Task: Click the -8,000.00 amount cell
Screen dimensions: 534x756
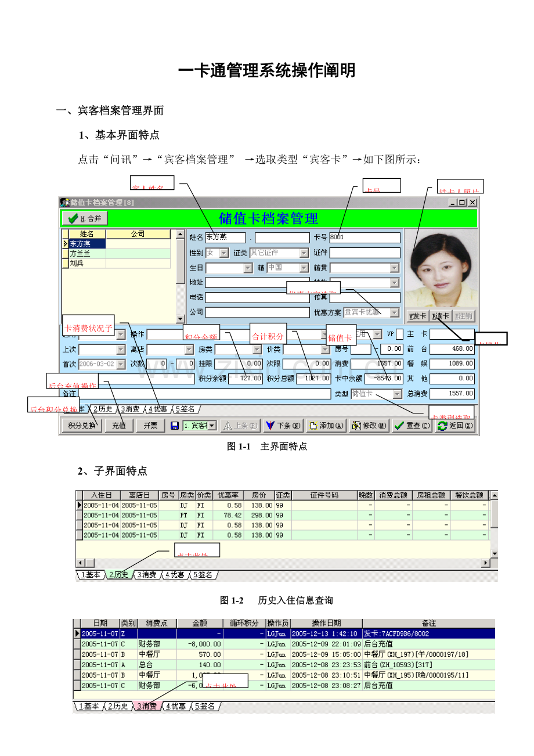Action: tap(200, 644)
